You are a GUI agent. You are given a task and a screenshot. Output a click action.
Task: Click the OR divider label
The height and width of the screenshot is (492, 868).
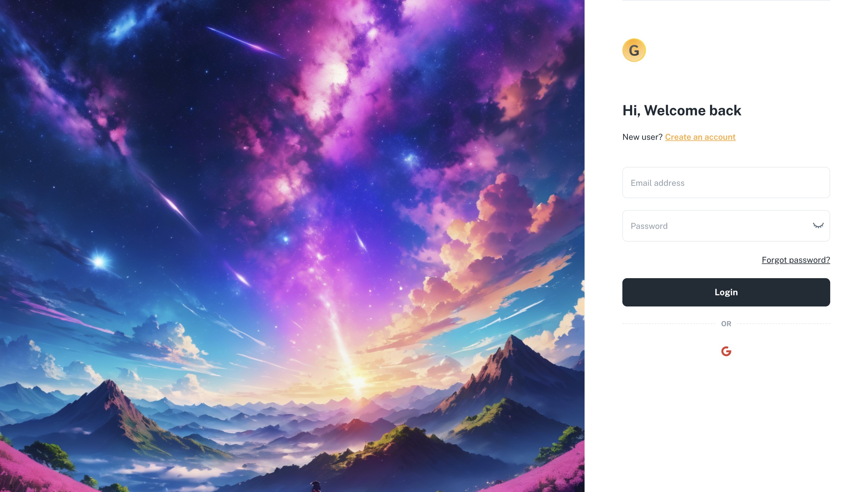click(x=726, y=324)
